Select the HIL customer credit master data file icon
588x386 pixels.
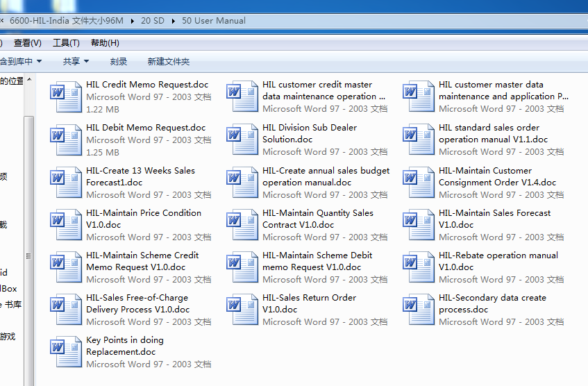242,96
